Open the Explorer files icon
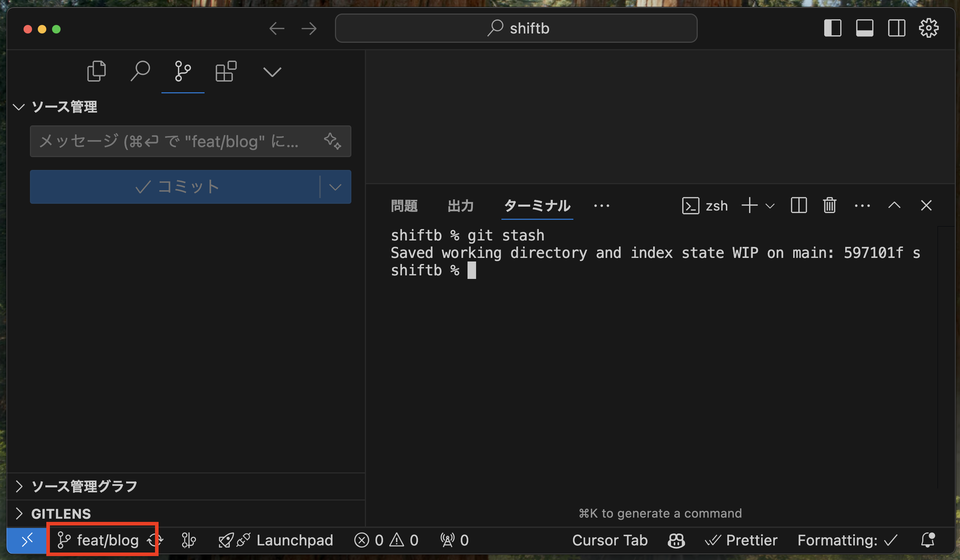The width and height of the screenshot is (960, 560). [96, 71]
